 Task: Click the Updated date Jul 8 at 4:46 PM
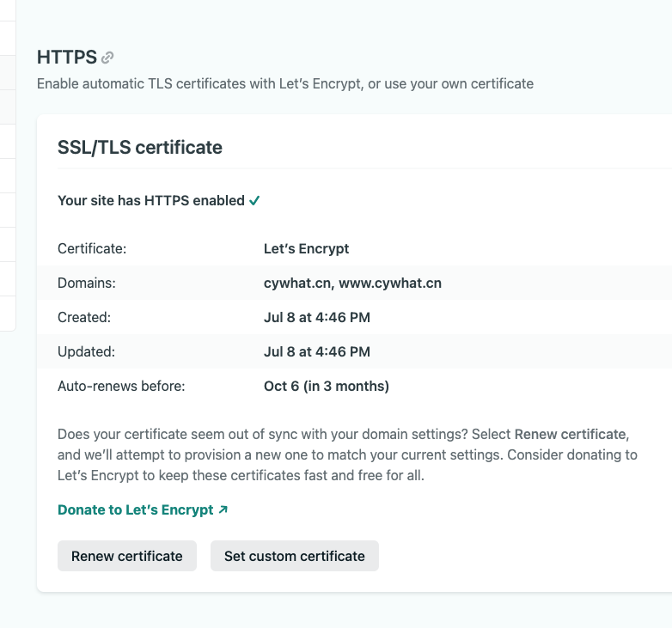pyautogui.click(x=316, y=351)
